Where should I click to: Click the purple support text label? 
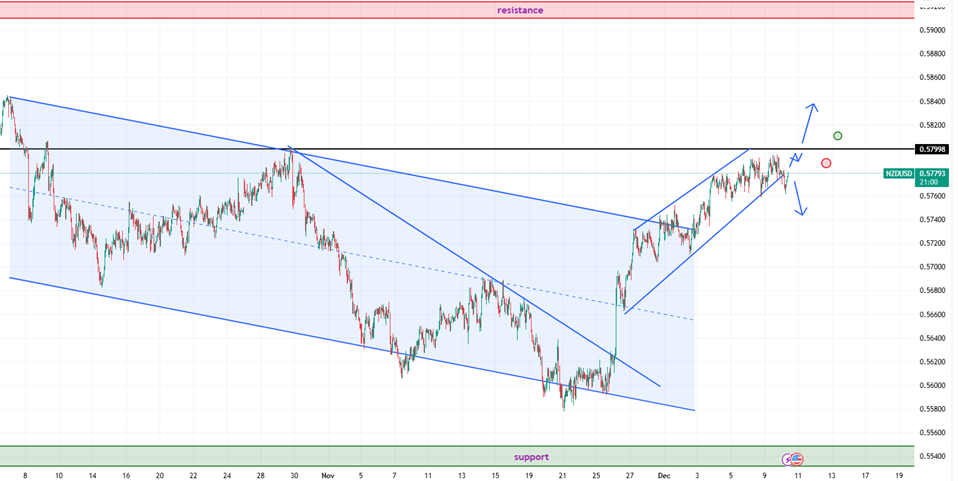[531, 457]
